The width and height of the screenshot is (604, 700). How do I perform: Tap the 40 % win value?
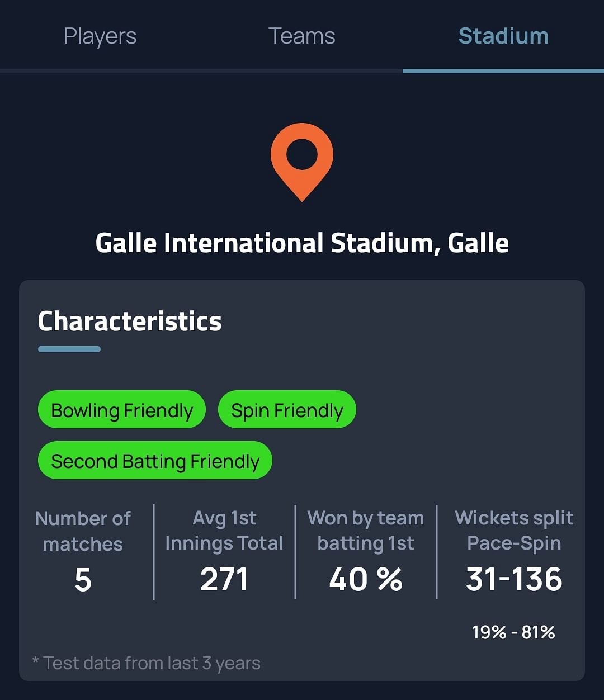[x=366, y=580]
